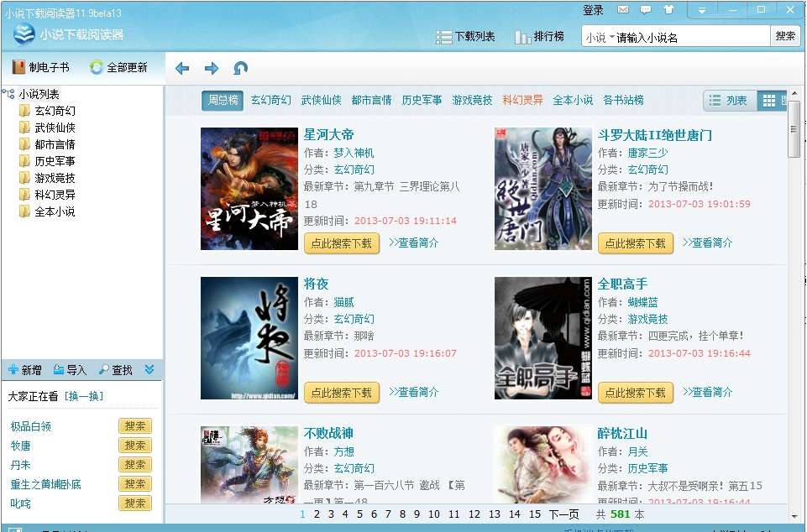Viewport: 807px width, 532px height.
Task: Switch to 列表 list view
Action: point(729,101)
